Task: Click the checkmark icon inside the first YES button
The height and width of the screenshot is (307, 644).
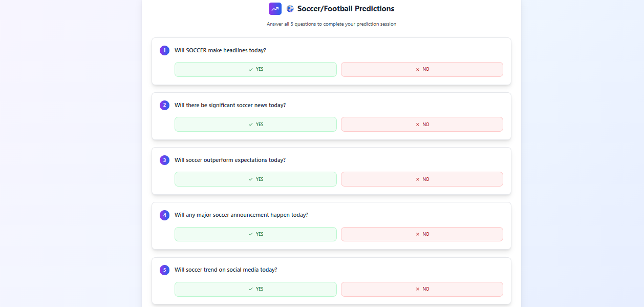Action: [x=250, y=69]
